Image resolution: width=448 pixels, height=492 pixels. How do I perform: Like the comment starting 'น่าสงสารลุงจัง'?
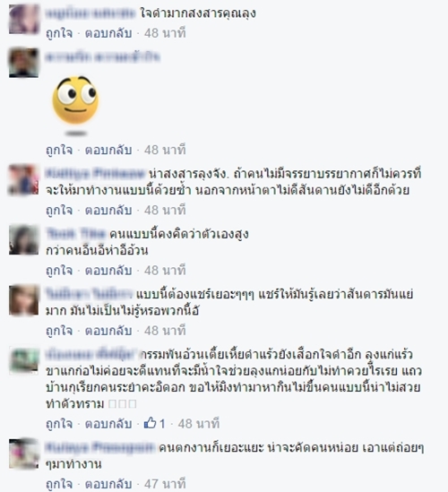(x=59, y=210)
